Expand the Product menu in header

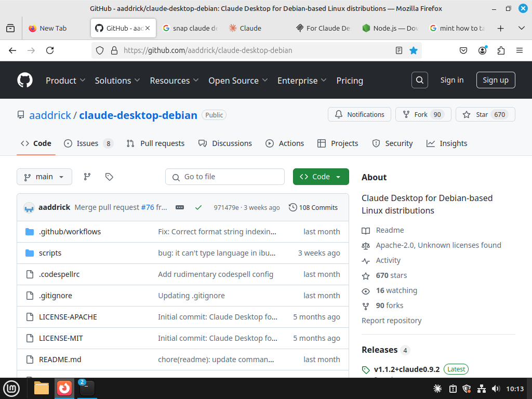(65, 81)
